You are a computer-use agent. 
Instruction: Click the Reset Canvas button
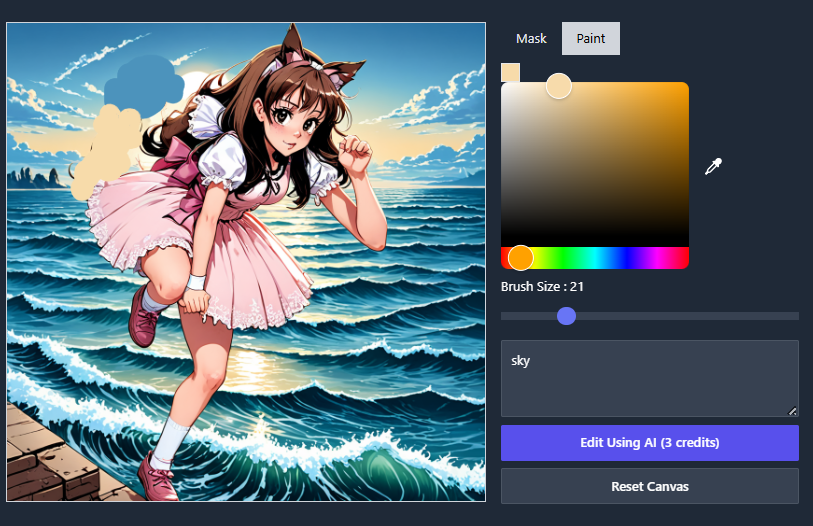[650, 486]
